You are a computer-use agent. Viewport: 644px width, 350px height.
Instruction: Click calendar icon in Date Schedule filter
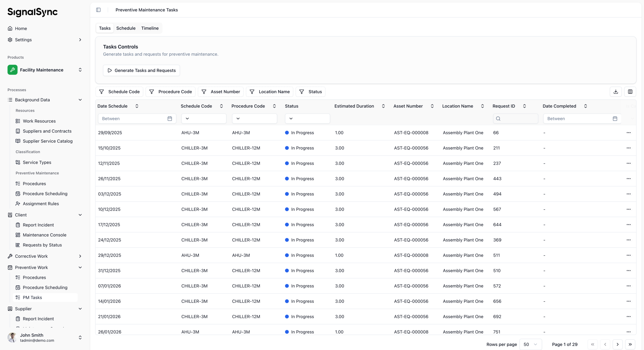170,119
